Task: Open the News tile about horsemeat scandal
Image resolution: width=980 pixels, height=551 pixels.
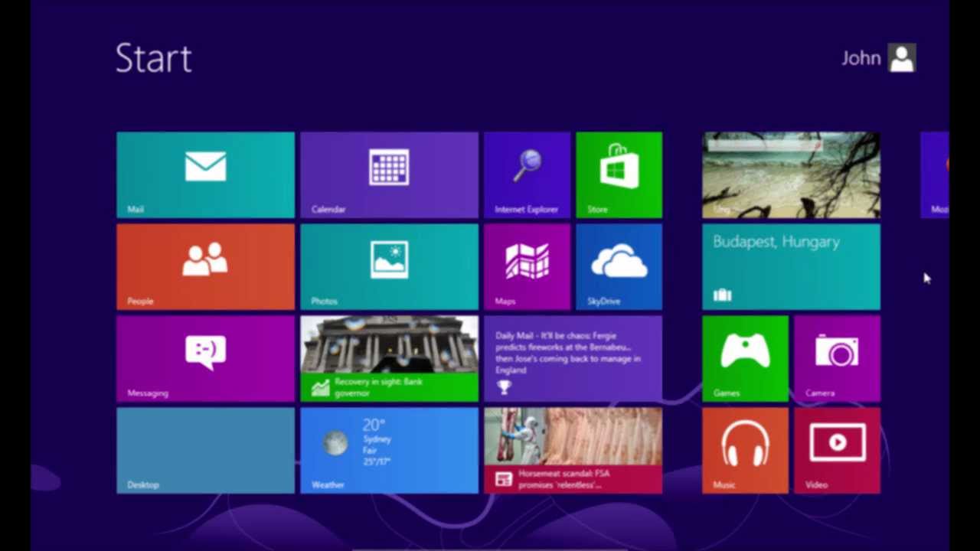Action: click(x=573, y=450)
